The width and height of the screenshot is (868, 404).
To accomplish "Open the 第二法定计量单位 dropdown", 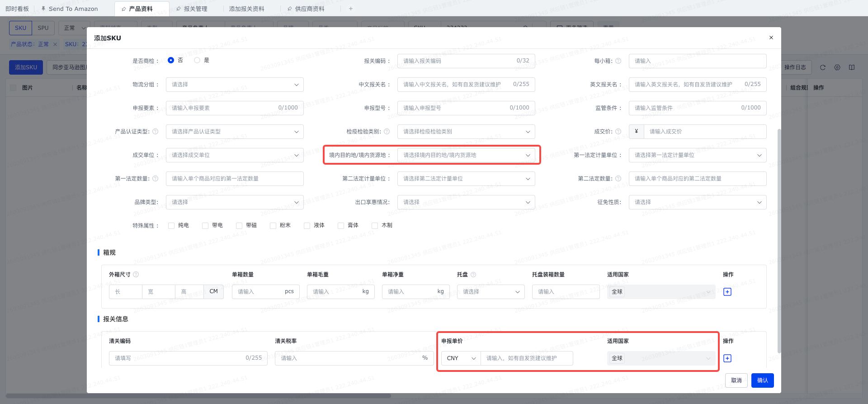I will coord(466,179).
